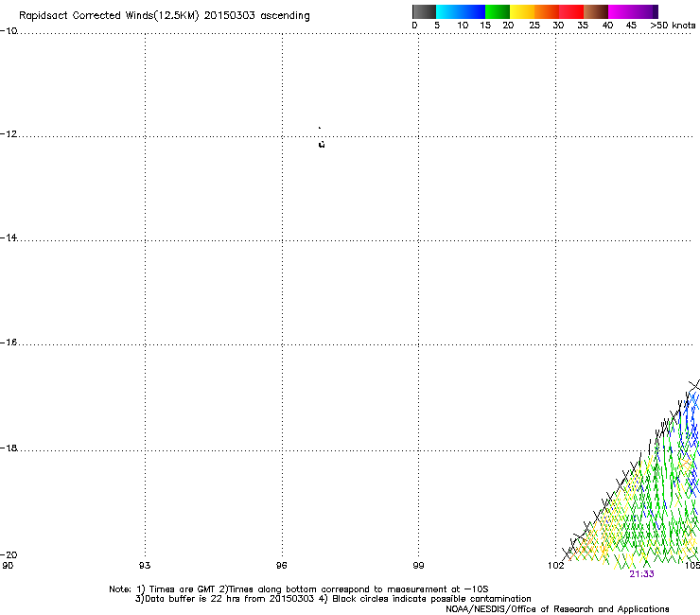Click the '20150303 ascending' date text
The width and height of the screenshot is (700, 615).
[256, 16]
